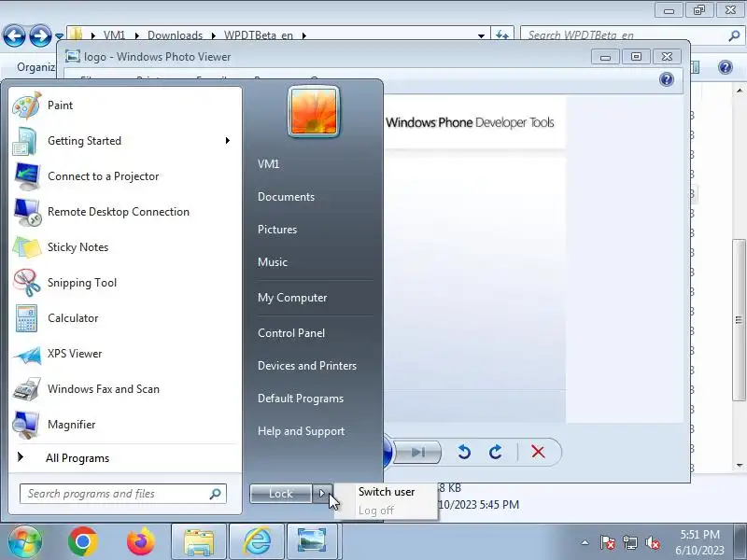Go back in the Explorer window

[x=14, y=35]
